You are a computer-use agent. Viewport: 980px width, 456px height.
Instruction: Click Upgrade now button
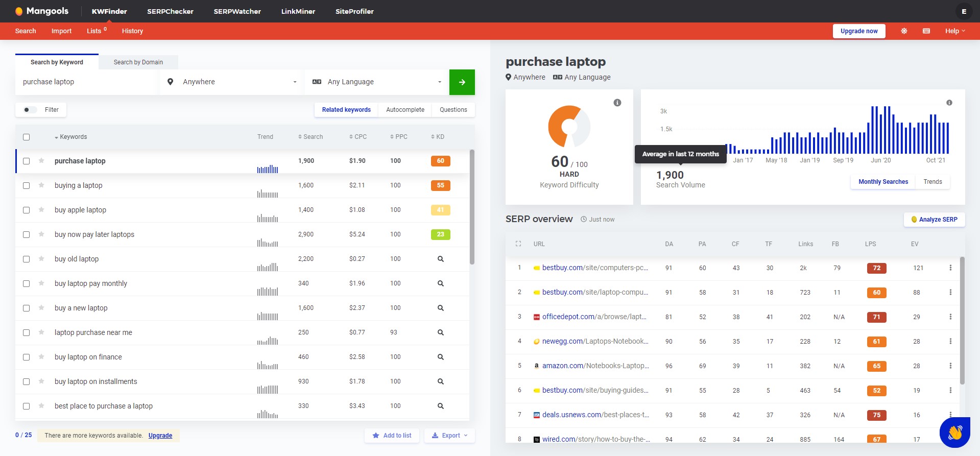tap(859, 31)
